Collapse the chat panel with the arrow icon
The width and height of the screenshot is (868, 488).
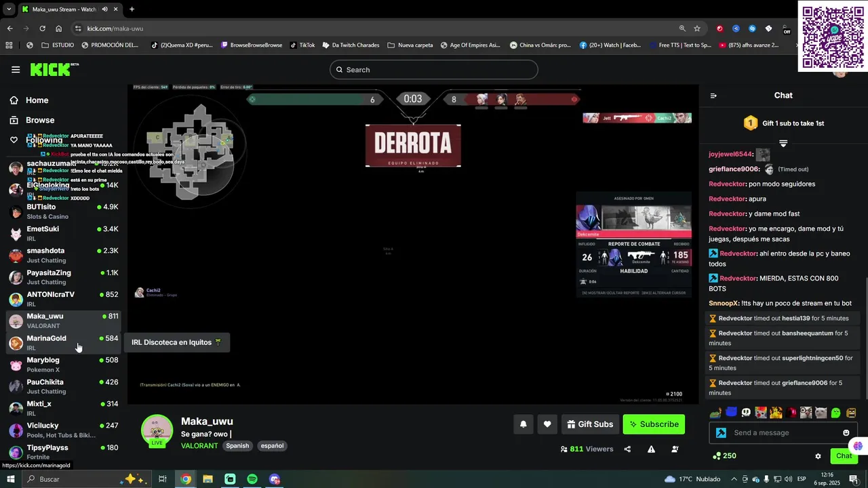tap(713, 96)
